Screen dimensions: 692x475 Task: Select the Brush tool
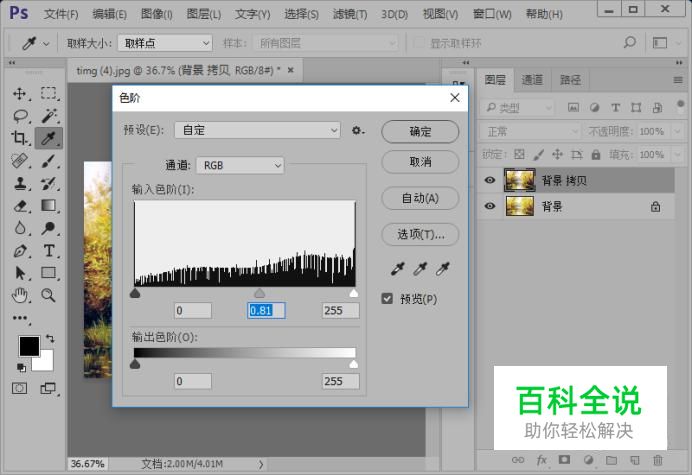point(49,161)
